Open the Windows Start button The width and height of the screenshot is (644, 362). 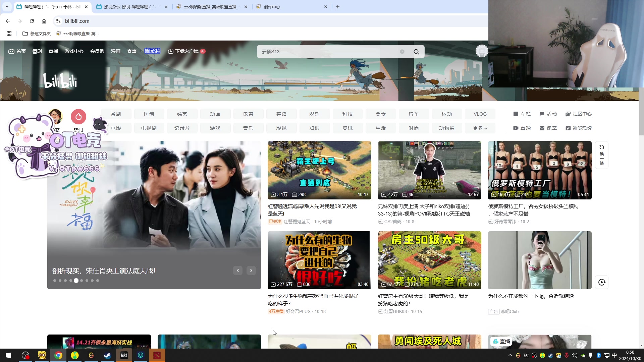[8, 355]
